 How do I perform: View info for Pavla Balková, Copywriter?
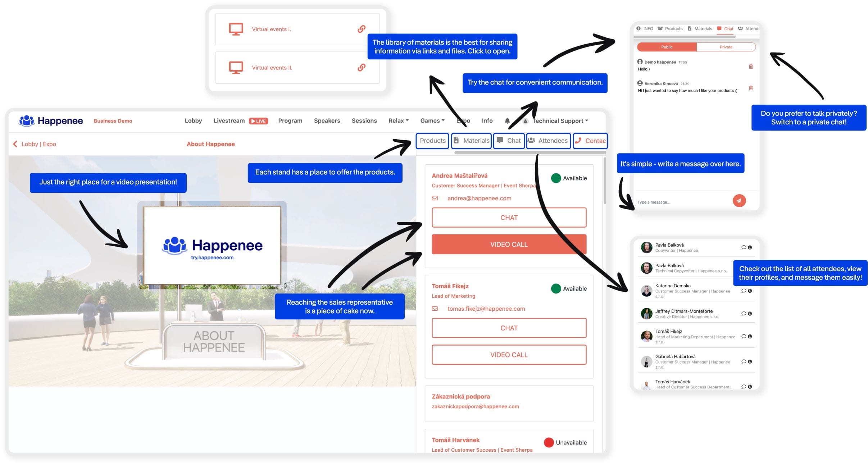point(750,247)
